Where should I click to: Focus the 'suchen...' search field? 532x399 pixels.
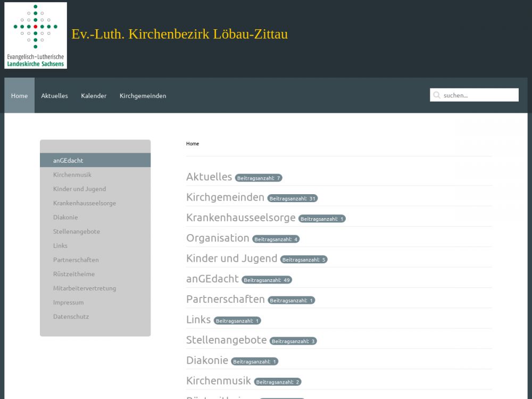(479, 95)
